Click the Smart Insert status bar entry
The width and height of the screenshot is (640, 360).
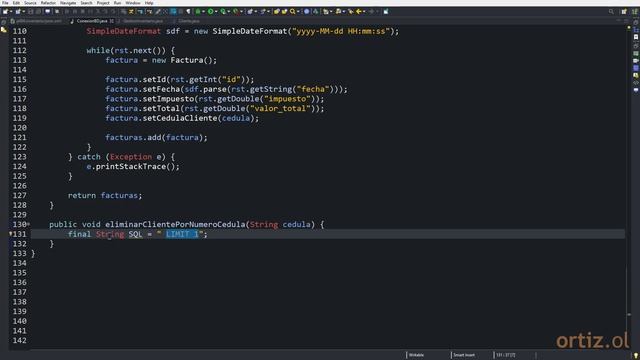[x=464, y=355]
